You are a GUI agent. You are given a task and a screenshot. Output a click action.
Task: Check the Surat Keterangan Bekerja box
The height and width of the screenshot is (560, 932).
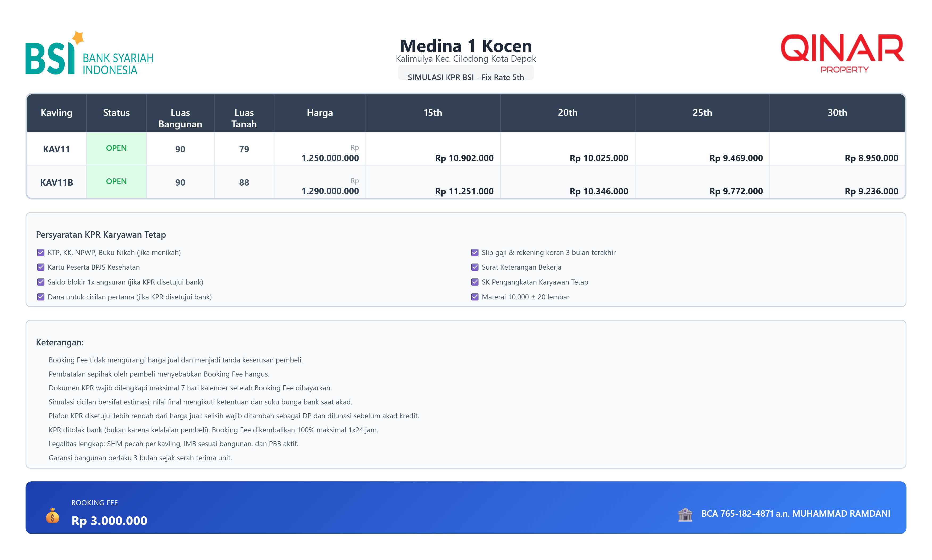(x=475, y=267)
